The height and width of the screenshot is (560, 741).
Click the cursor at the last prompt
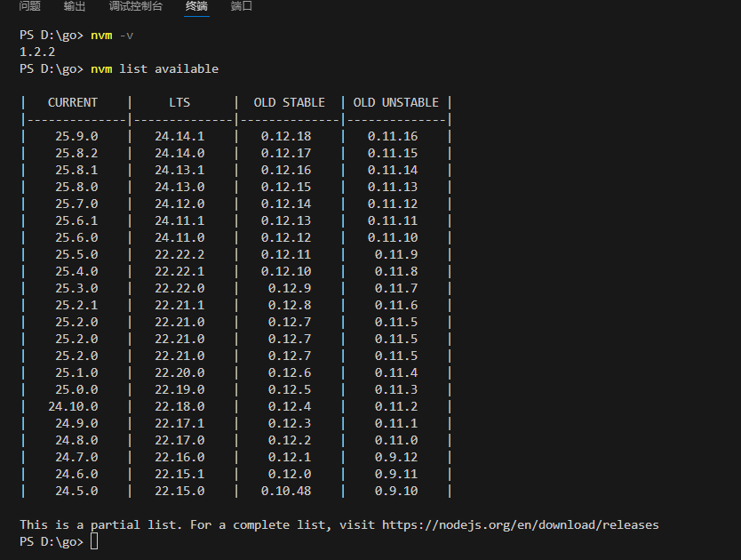pyautogui.click(x=94, y=541)
